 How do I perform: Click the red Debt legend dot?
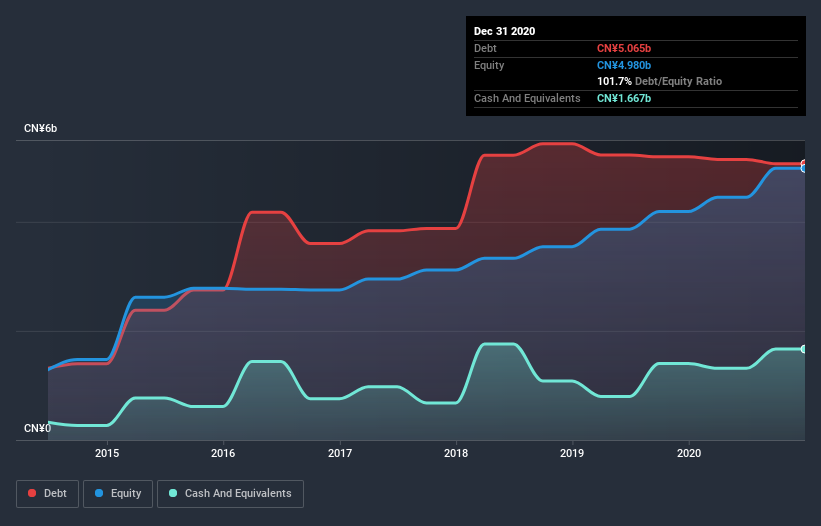click(32, 493)
